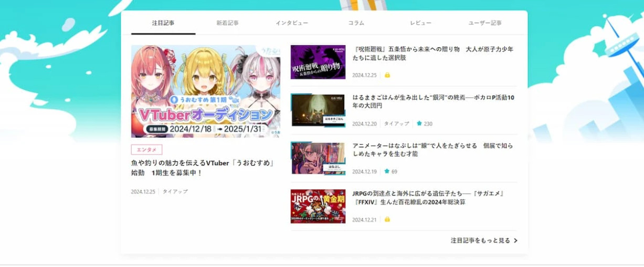Image resolution: width=644 pixels, height=267 pixels.
Task: Switch to the 新着記事 tab
Action: (x=227, y=23)
